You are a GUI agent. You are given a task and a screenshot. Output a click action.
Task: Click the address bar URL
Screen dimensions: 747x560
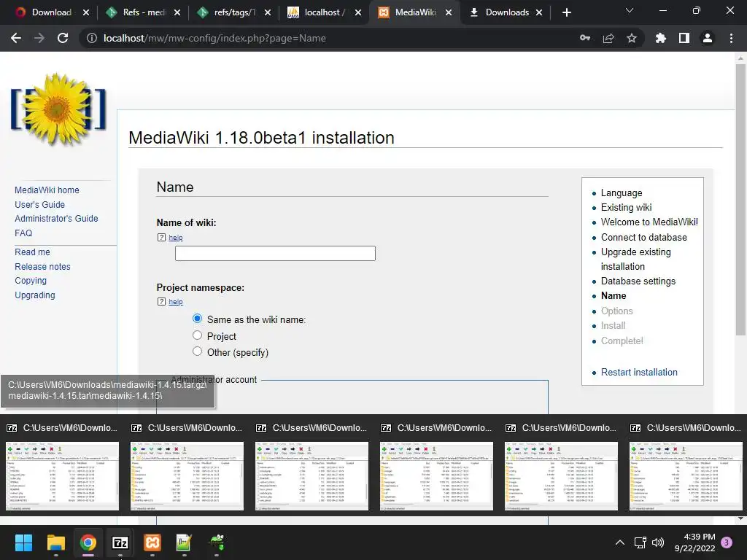pos(214,38)
